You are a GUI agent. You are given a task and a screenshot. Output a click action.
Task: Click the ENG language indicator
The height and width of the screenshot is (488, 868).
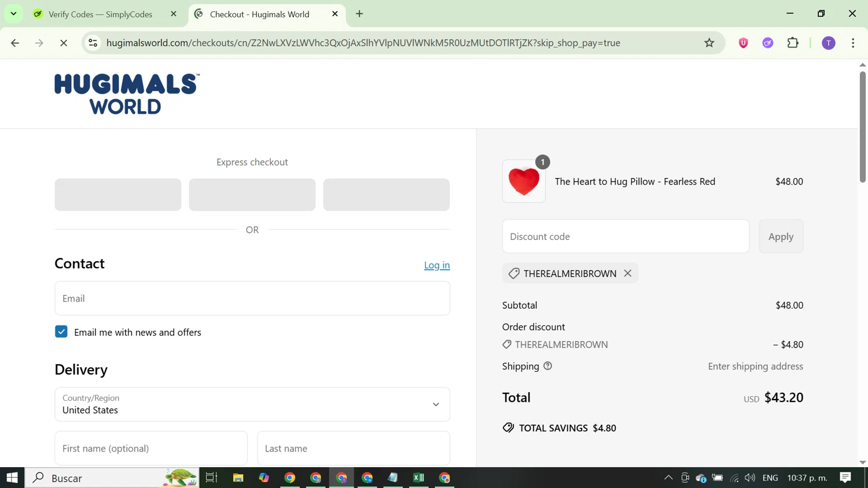[770, 478]
